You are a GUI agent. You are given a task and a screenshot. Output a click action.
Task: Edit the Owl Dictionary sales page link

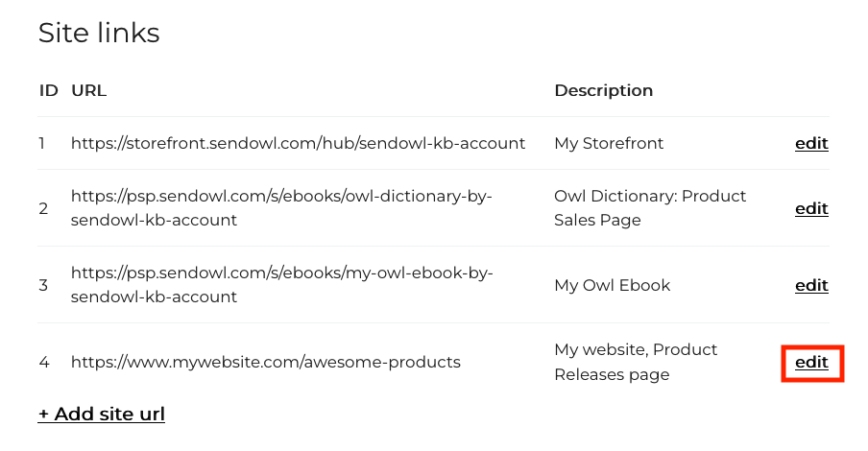click(811, 208)
